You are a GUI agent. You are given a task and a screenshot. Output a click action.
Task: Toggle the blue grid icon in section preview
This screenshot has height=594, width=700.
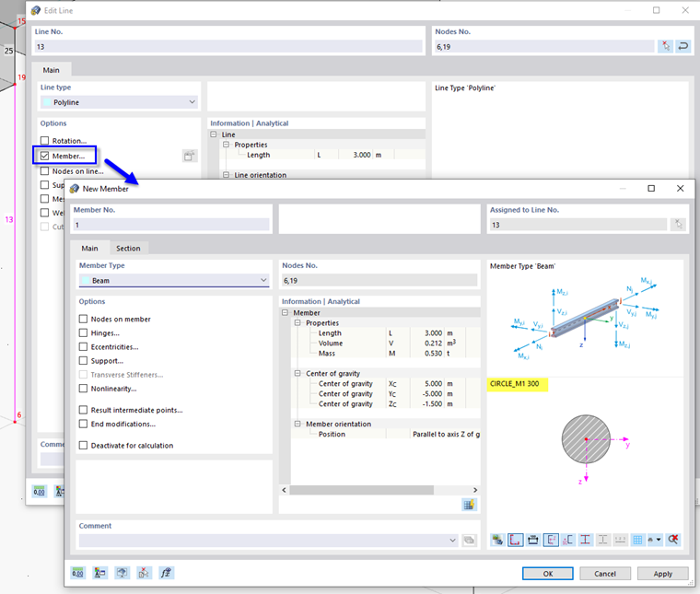click(637, 540)
